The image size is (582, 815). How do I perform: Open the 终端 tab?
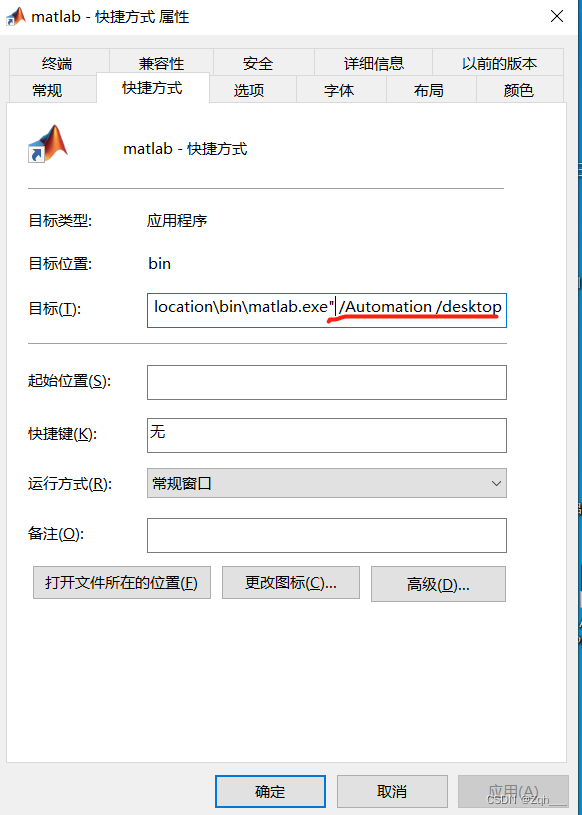[57, 63]
